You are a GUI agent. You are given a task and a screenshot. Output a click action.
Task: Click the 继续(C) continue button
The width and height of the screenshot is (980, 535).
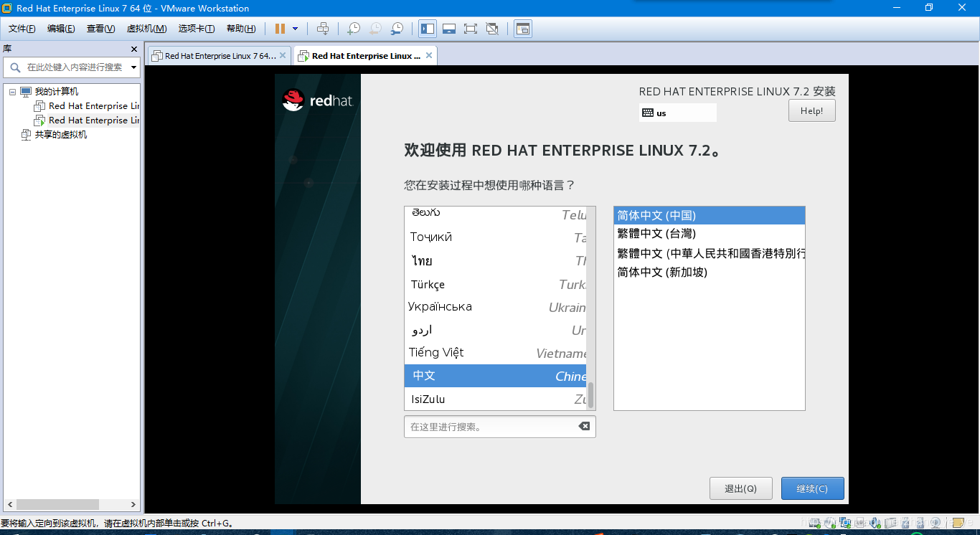(x=813, y=488)
